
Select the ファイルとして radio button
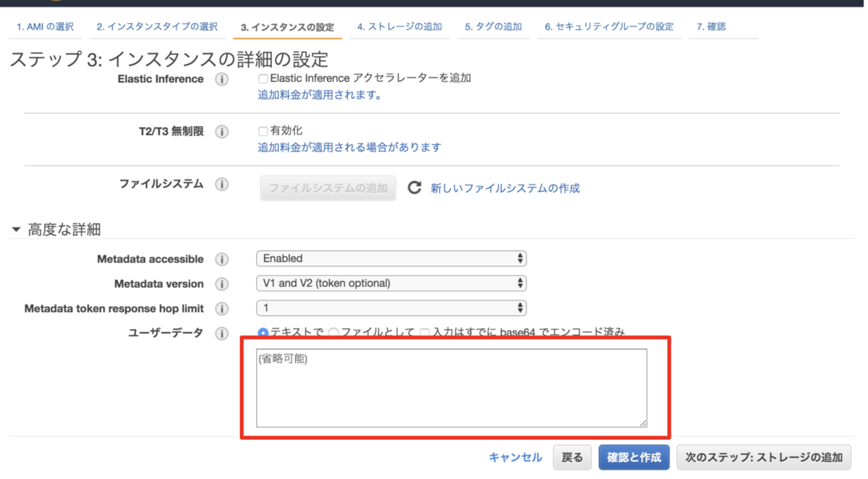click(333, 333)
